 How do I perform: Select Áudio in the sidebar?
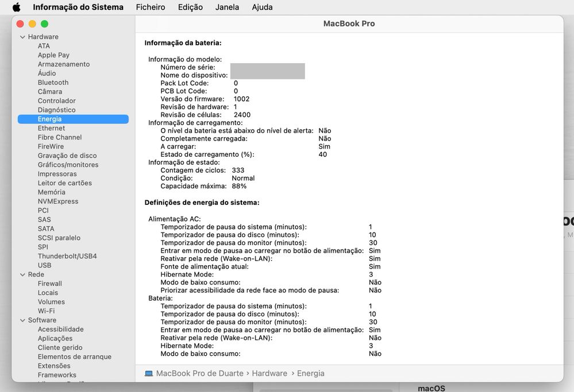pos(47,73)
